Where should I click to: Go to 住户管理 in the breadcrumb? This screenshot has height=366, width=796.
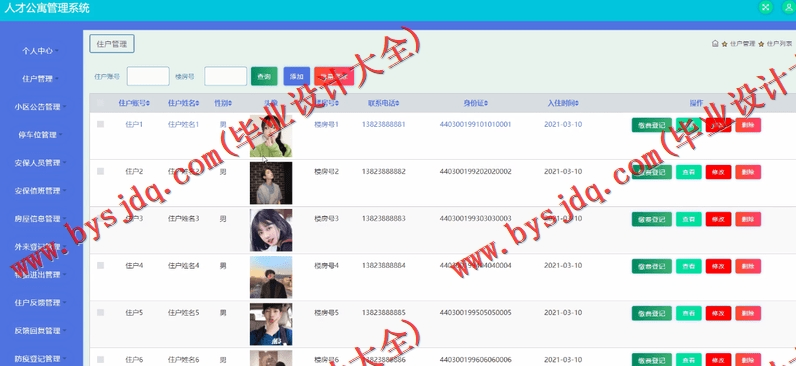click(x=742, y=44)
